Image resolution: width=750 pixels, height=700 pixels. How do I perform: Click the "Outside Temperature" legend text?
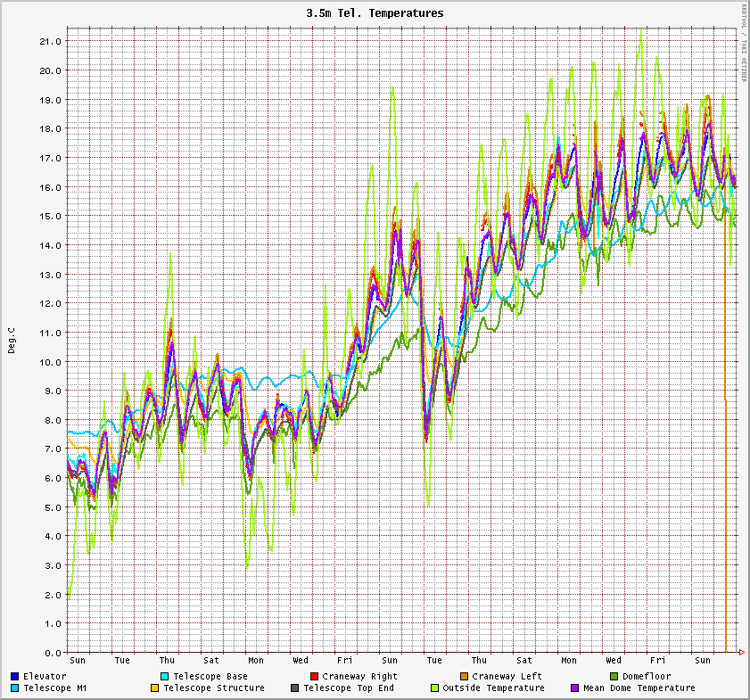pyautogui.click(x=493, y=688)
